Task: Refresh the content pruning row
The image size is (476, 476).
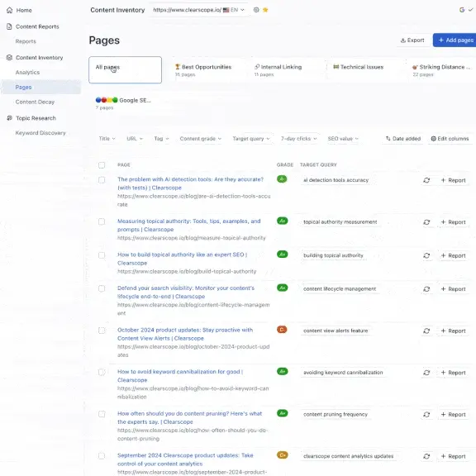Action: pos(426,414)
